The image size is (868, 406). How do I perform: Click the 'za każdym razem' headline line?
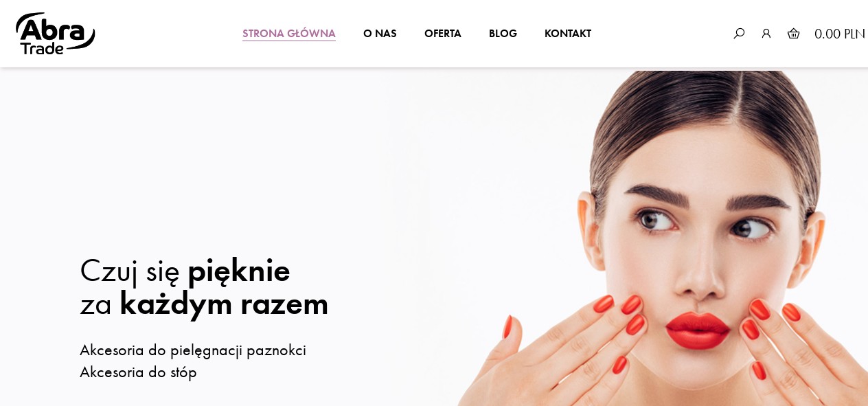click(204, 304)
